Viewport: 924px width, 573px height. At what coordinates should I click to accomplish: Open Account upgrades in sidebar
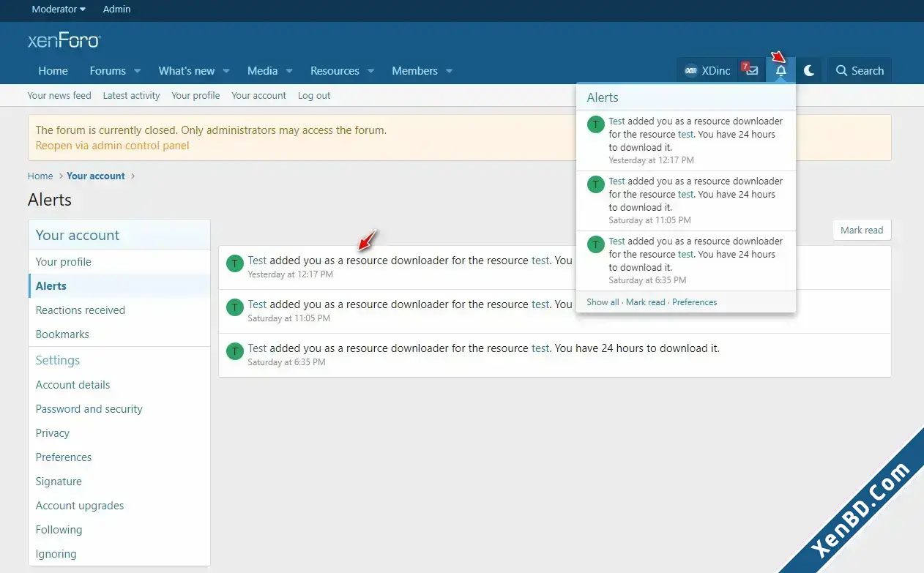pos(119,506)
